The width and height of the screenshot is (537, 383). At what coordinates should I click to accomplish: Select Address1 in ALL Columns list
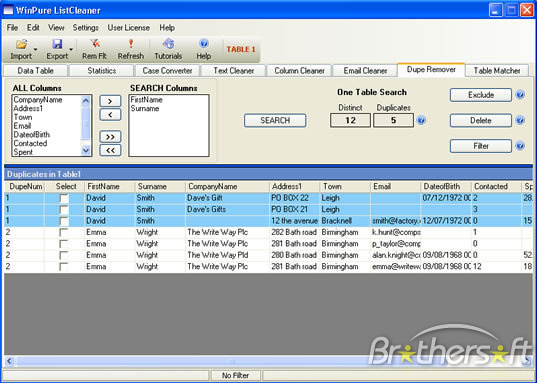pos(28,108)
